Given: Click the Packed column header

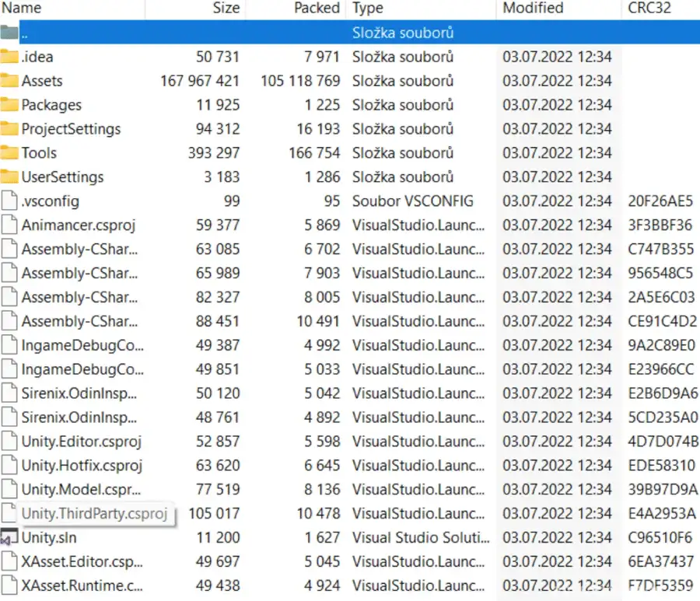Looking at the screenshot, I should click(x=317, y=9).
